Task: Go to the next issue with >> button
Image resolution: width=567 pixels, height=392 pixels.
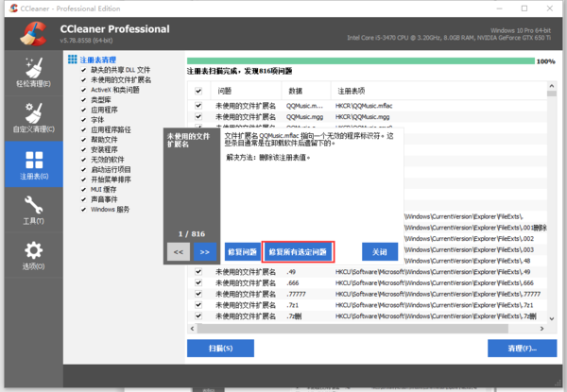Action: click(205, 252)
